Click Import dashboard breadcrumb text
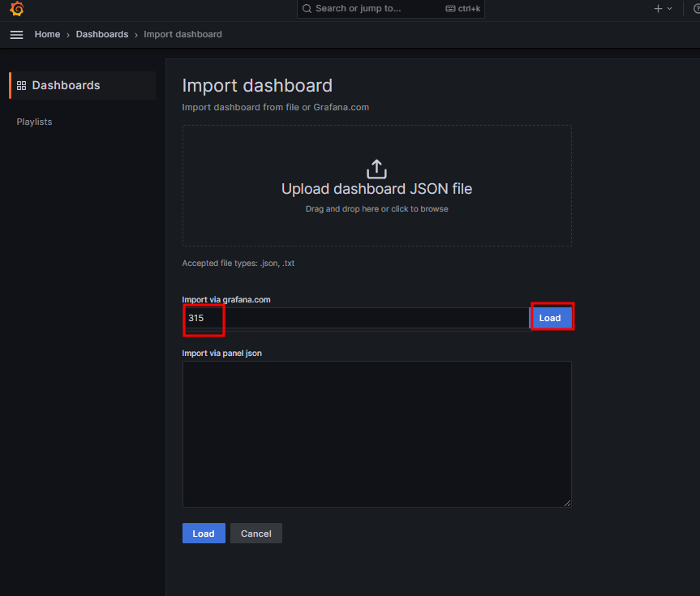The width and height of the screenshot is (700, 596). tap(183, 34)
